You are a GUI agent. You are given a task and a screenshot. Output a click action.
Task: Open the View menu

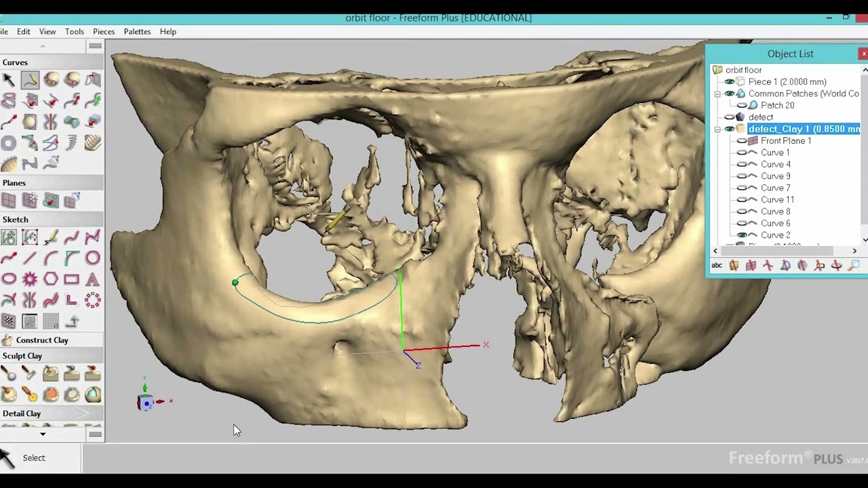tap(47, 32)
